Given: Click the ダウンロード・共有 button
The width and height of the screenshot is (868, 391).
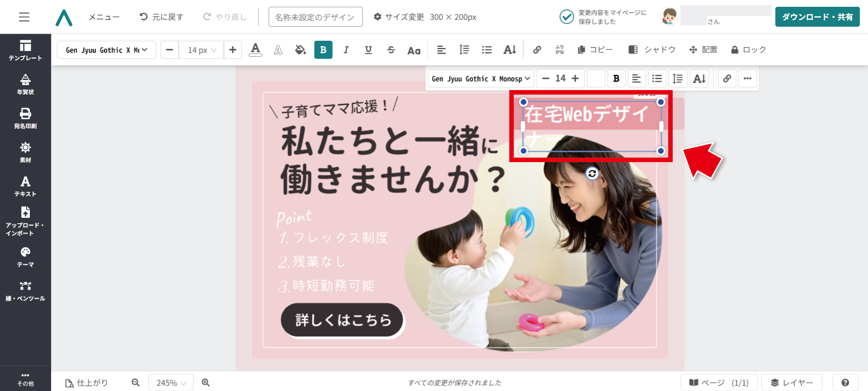Looking at the screenshot, I should [x=817, y=17].
